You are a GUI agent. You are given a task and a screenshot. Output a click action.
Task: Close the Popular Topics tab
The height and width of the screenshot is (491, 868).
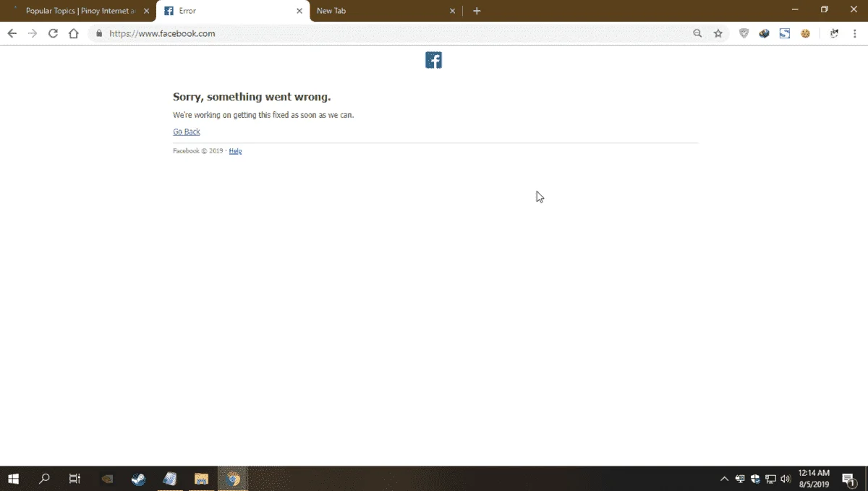(x=146, y=11)
